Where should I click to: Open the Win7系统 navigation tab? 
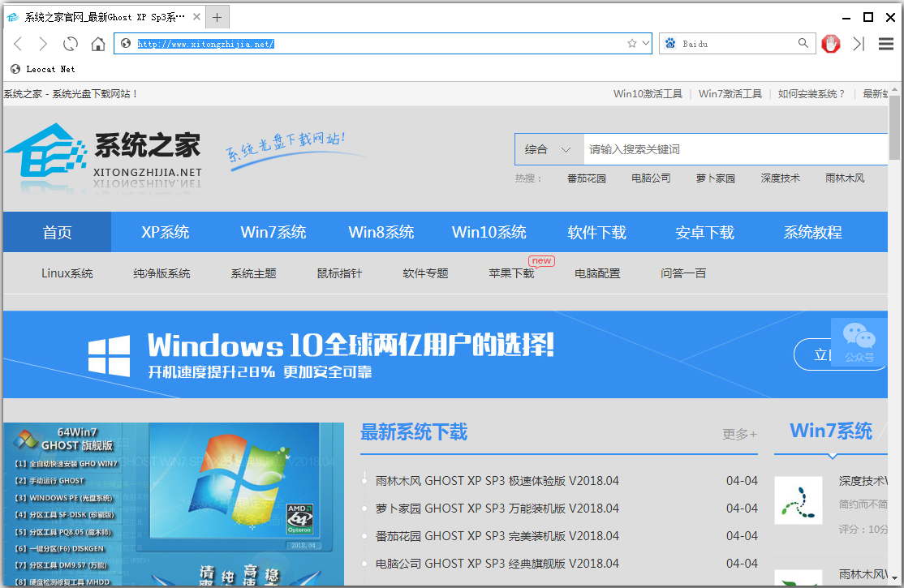[273, 232]
